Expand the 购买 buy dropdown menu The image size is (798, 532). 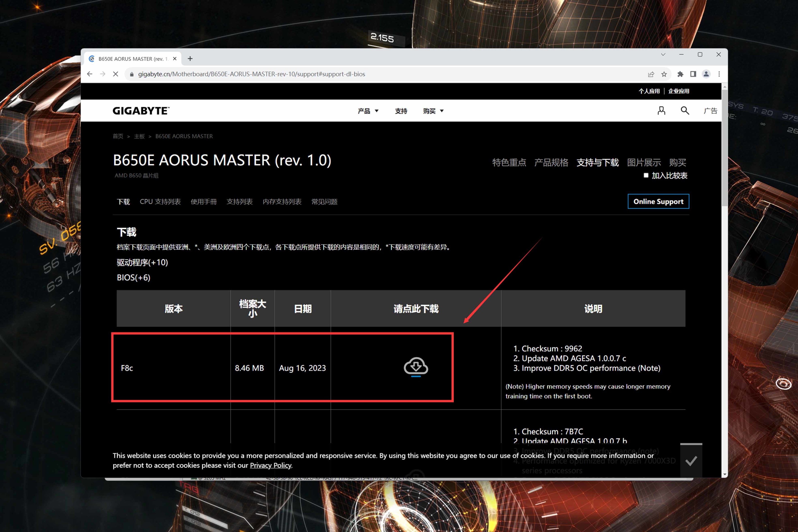coord(433,111)
